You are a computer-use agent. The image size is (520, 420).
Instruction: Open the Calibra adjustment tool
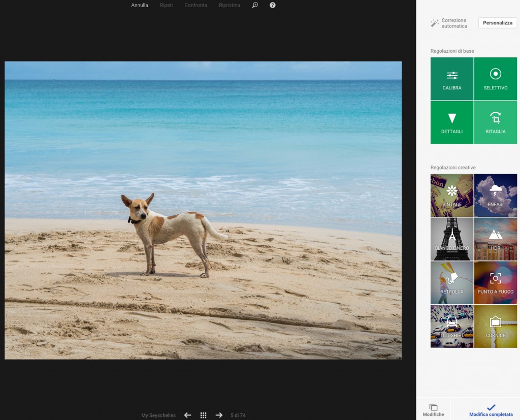click(451, 79)
